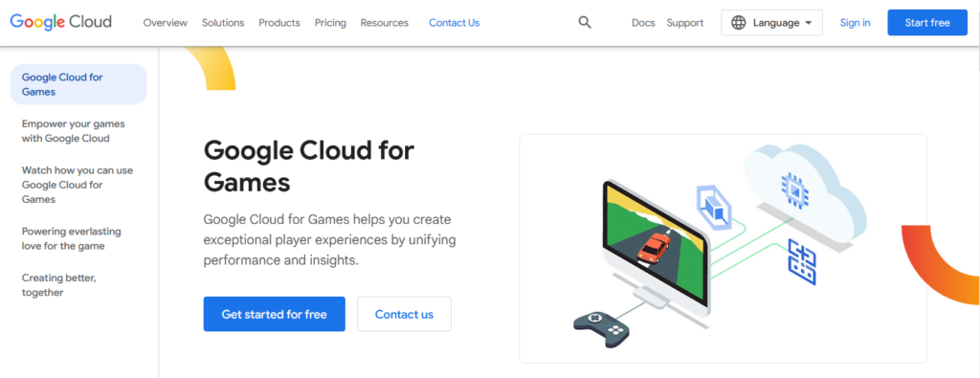Image resolution: width=980 pixels, height=378 pixels.
Task: Jump to Watch how you can use section
Action: [78, 185]
